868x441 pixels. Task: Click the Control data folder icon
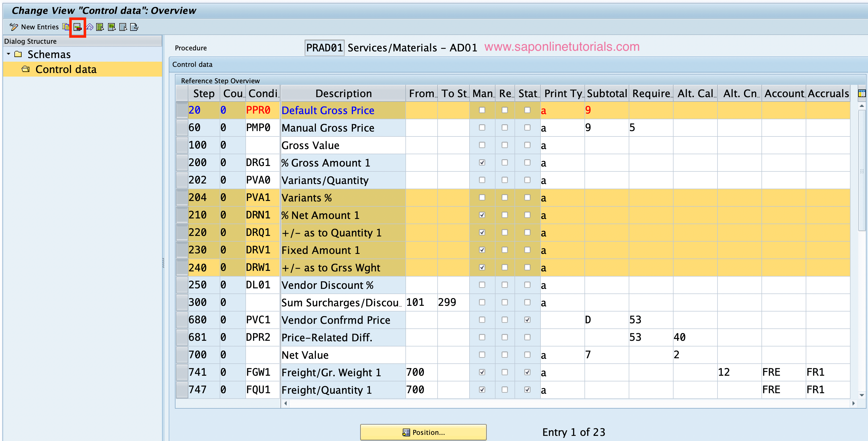click(x=25, y=69)
